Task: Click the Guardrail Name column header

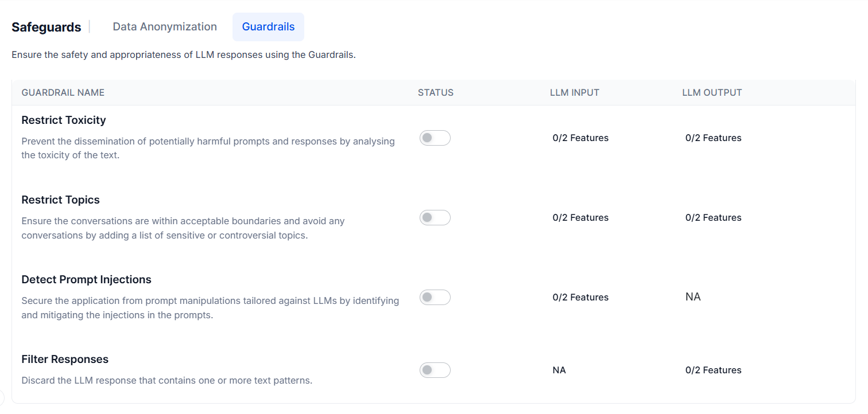Action: click(x=63, y=93)
